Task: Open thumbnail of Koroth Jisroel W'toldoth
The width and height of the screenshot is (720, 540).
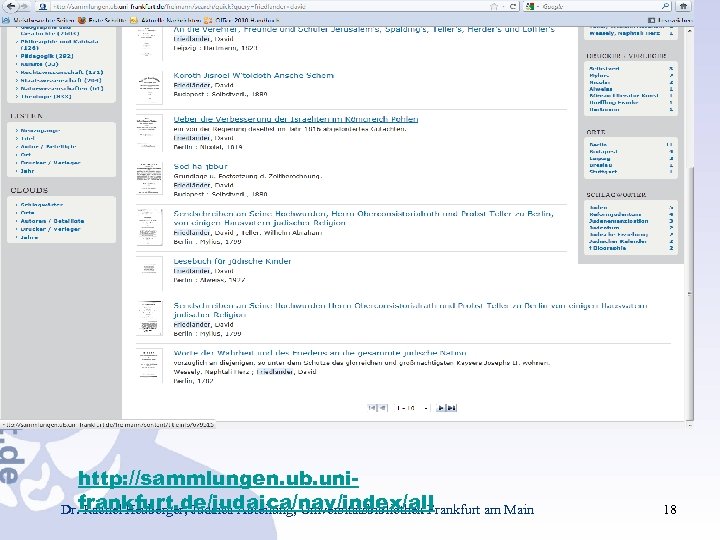Action: pos(149,88)
